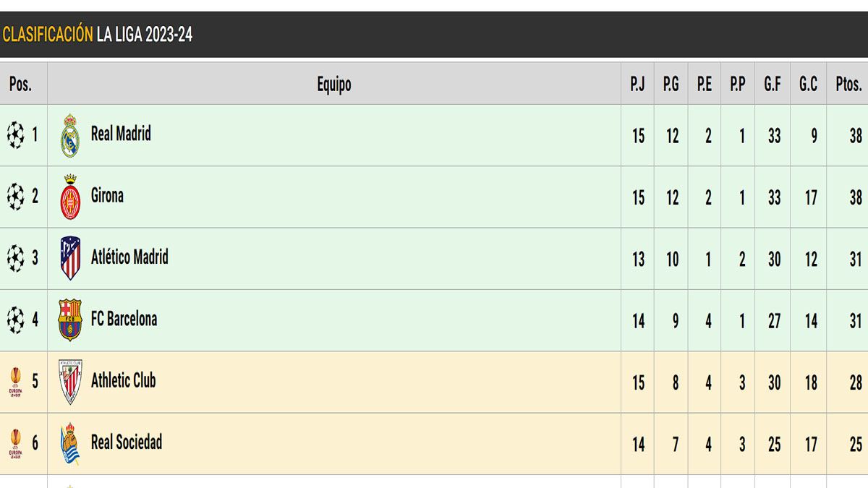
Task: Click Europa League icon beside position 5
Action: [x=15, y=382]
